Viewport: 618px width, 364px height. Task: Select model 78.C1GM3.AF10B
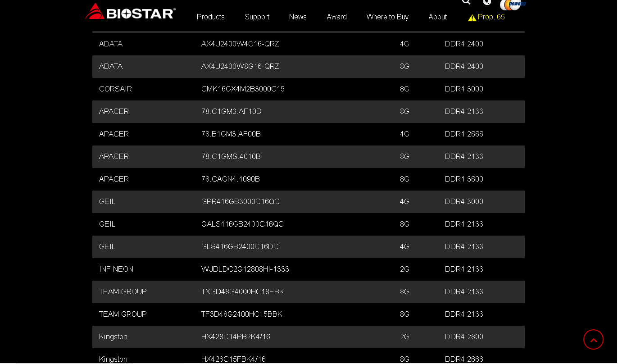(231, 111)
